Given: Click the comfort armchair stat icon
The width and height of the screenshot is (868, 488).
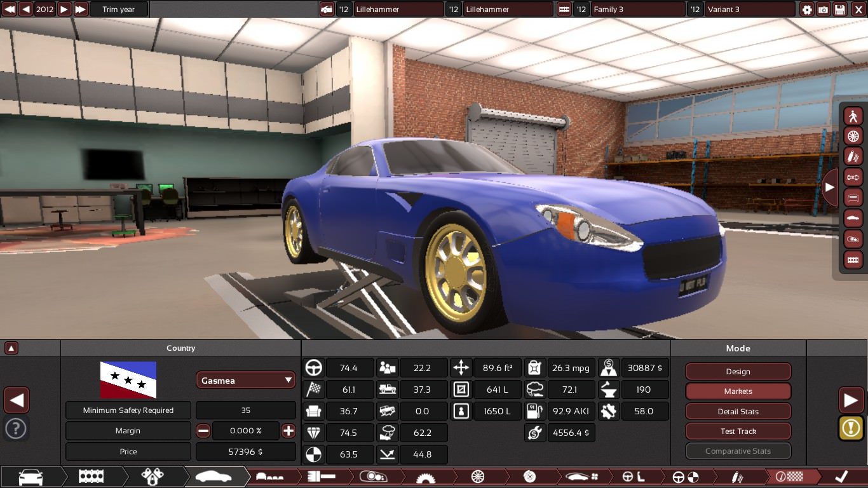Looking at the screenshot, I should pos(314,411).
